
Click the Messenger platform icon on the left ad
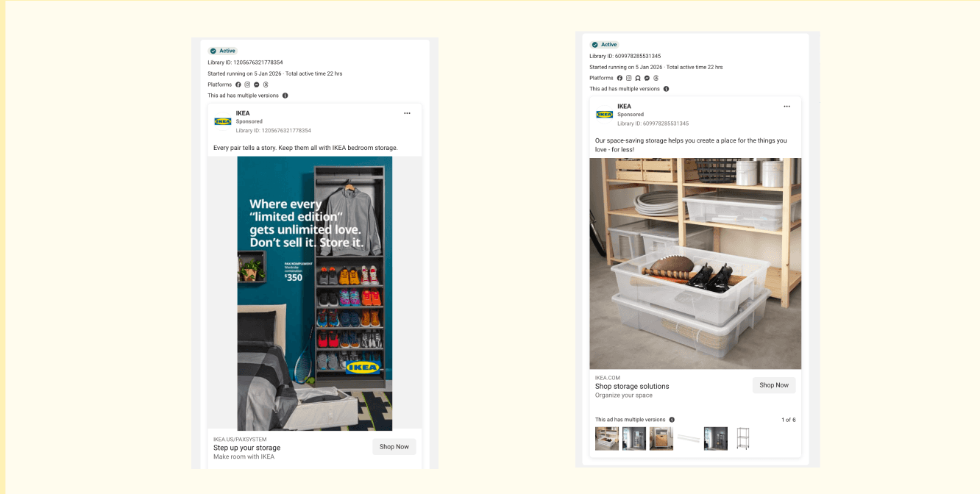point(256,85)
